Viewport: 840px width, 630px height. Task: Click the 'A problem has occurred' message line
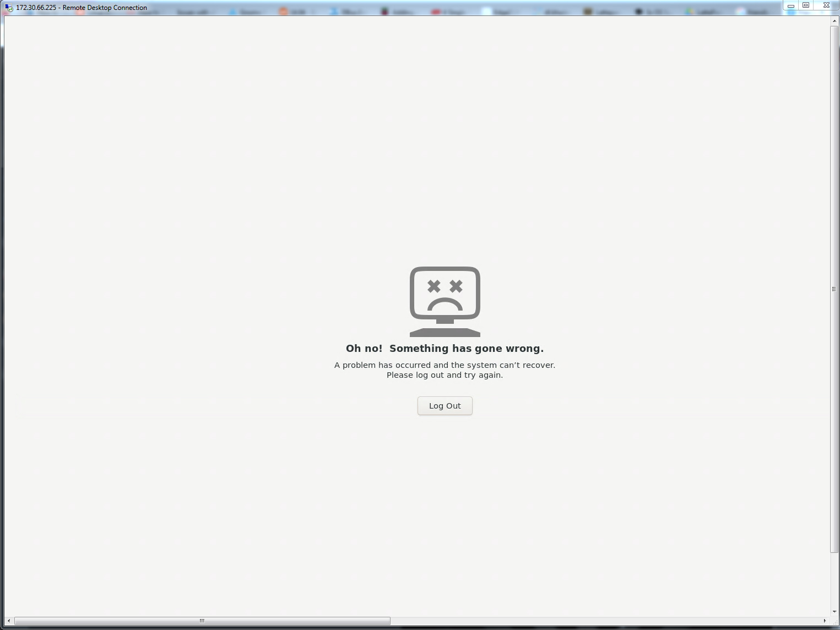445,365
